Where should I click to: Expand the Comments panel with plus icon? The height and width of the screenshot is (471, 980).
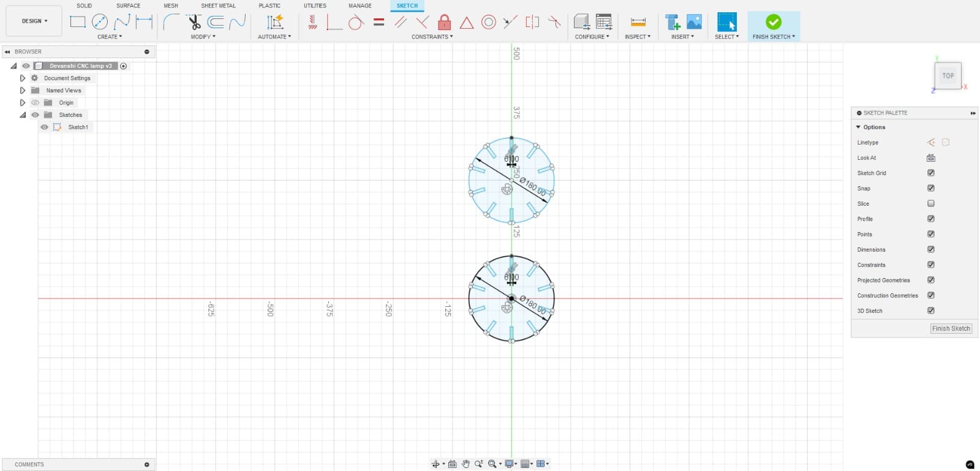pyautogui.click(x=147, y=465)
